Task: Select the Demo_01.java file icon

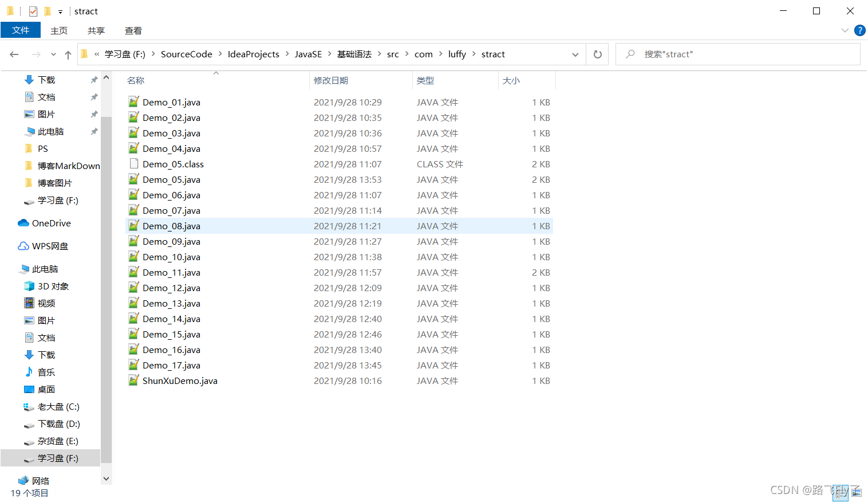Action: [133, 102]
